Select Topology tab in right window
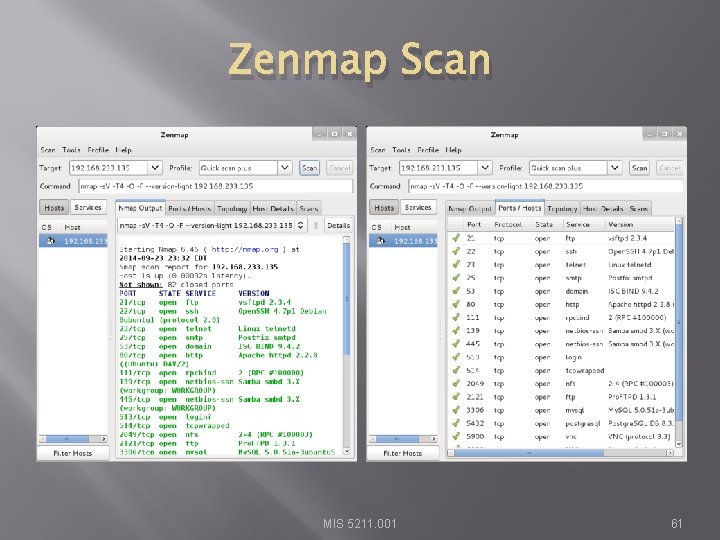Viewport: 720px width, 540px height. click(562, 208)
